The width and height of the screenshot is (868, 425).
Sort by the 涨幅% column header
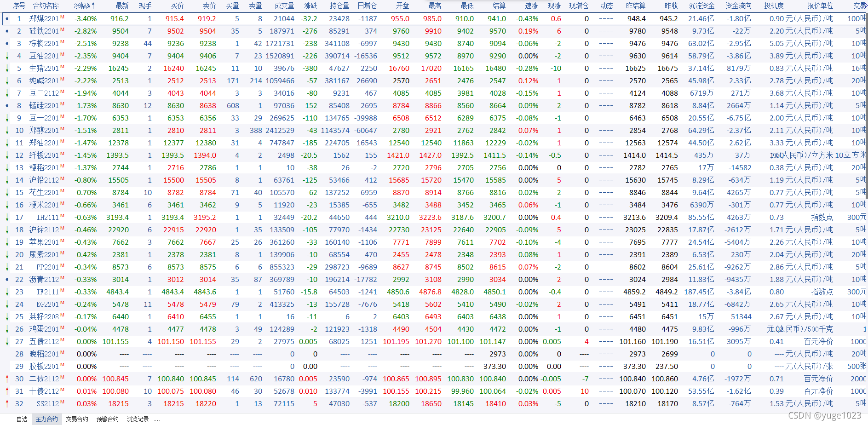coord(84,6)
